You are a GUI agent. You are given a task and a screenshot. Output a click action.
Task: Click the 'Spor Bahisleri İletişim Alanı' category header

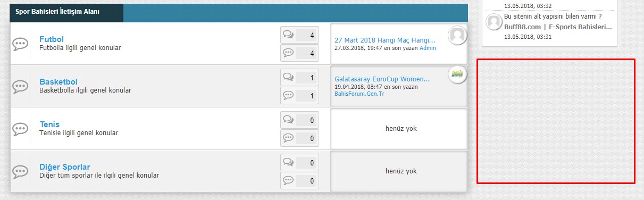[x=57, y=11]
